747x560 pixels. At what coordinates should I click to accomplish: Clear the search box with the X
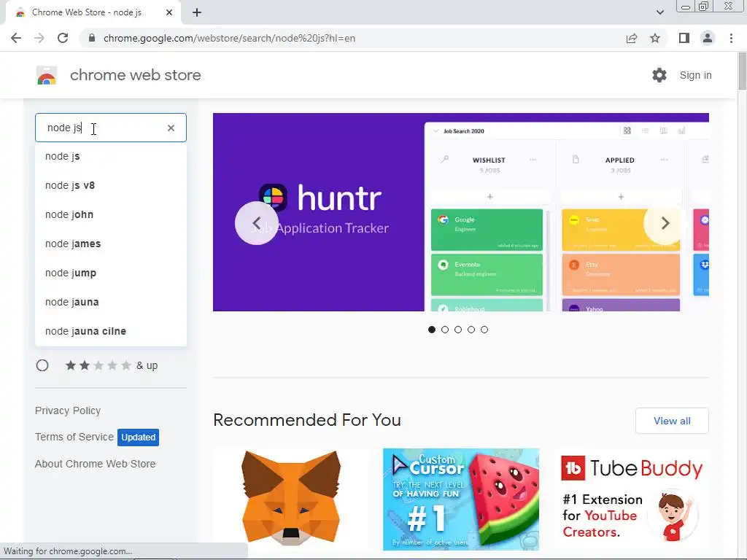point(171,128)
